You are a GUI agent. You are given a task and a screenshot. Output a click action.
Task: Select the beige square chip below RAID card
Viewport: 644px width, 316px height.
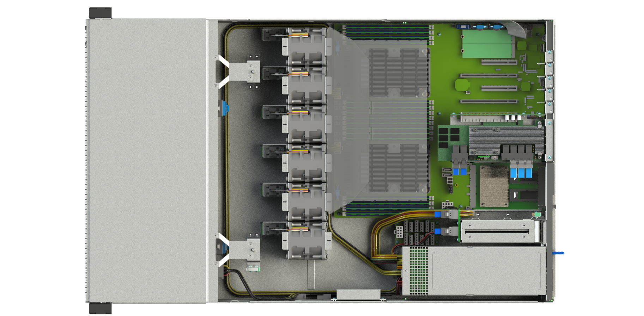[x=494, y=187]
